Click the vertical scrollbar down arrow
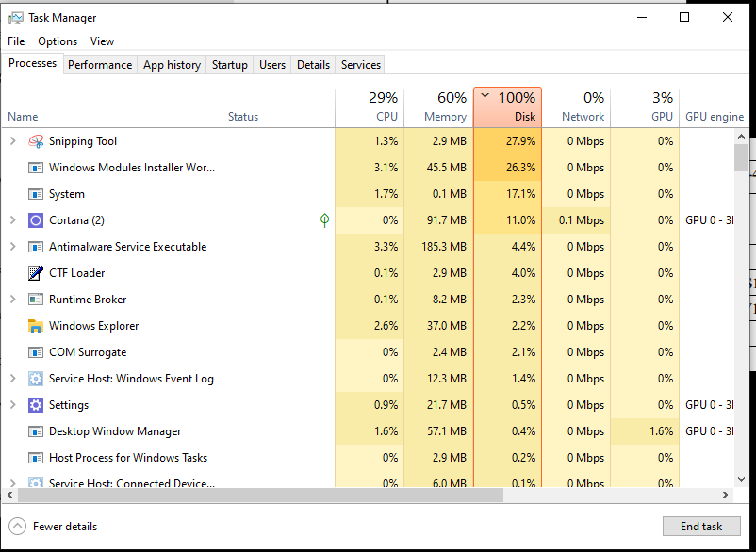The width and height of the screenshot is (756, 552). click(742, 479)
